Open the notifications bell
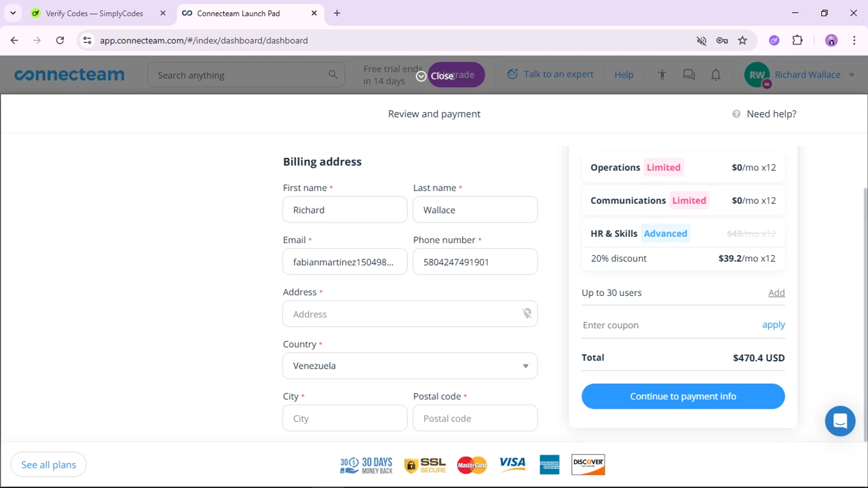 (x=716, y=75)
